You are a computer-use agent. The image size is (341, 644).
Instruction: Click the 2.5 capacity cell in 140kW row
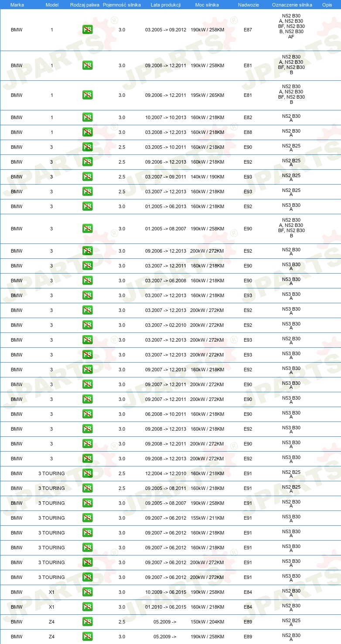click(122, 177)
